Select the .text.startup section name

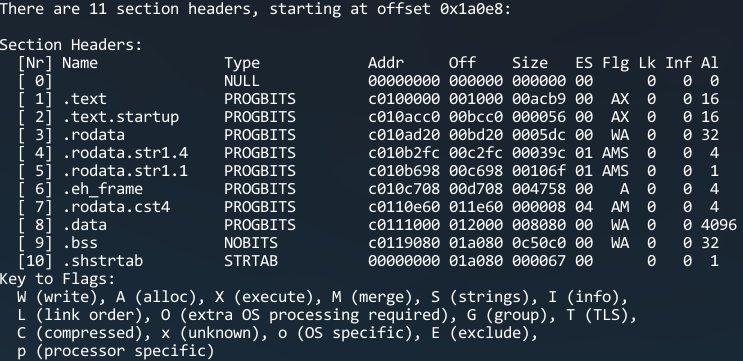pos(120,117)
